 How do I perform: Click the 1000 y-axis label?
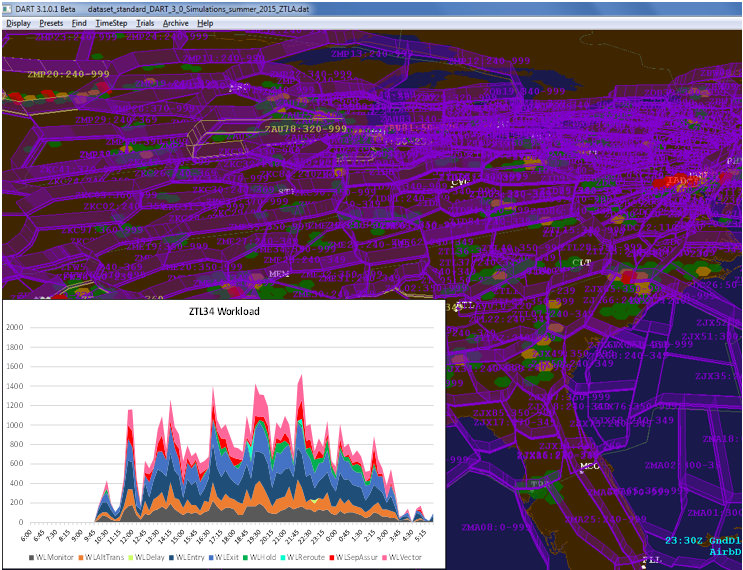14,425
